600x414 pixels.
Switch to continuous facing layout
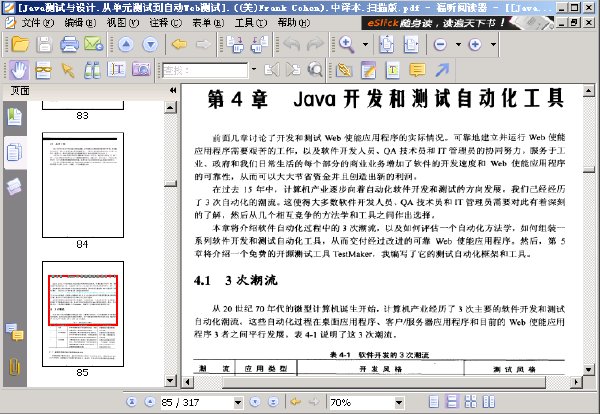pyautogui.click(x=470, y=402)
